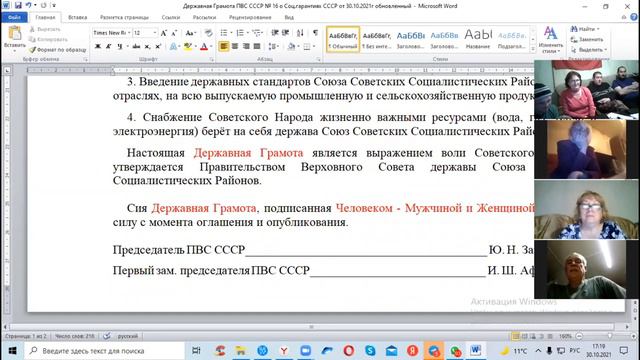Click the Cut (Вырезать) scissors button
This screenshot has height=360, width=640.
[x=45, y=29]
